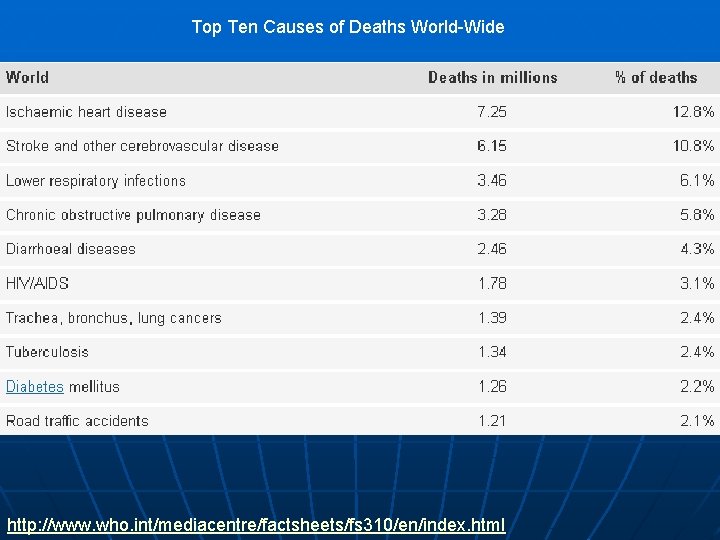Click 'Diarrhoeal diseases' label
720x540 pixels.
point(71,249)
